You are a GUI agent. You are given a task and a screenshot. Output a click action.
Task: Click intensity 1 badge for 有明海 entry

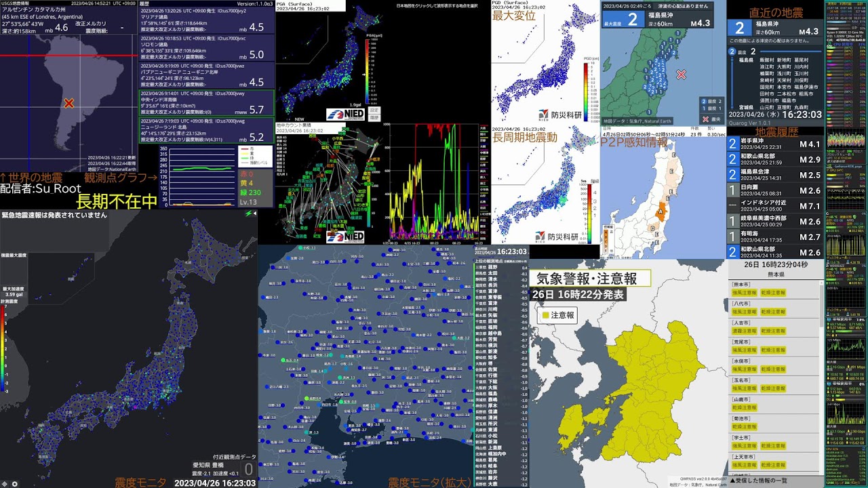point(732,237)
